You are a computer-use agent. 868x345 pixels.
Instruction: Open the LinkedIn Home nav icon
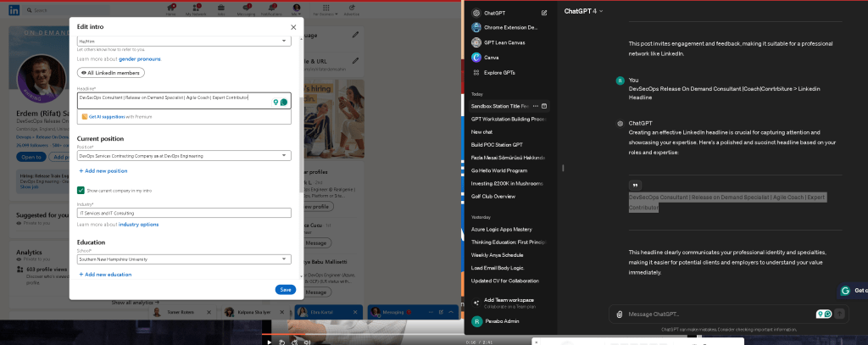point(171,9)
